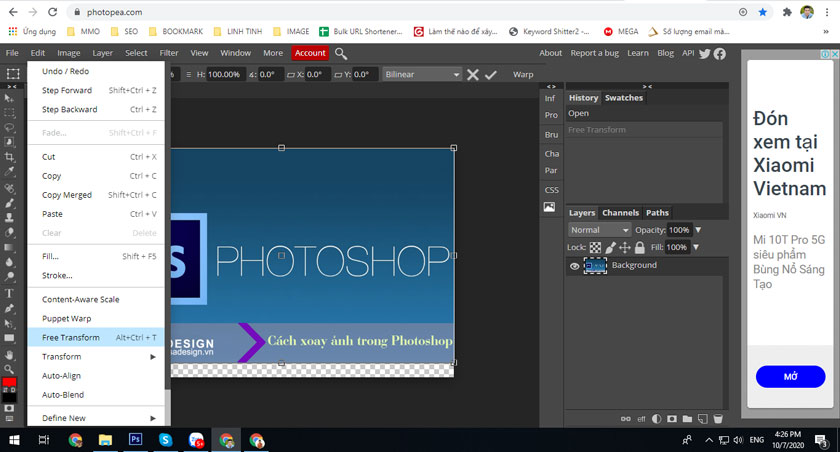Select the Move tool

tap(9, 98)
